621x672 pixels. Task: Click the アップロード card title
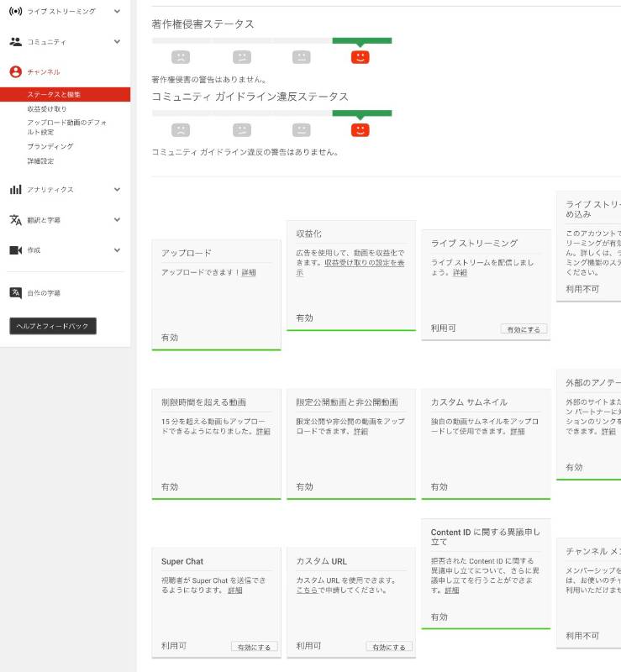pyautogui.click(x=186, y=253)
